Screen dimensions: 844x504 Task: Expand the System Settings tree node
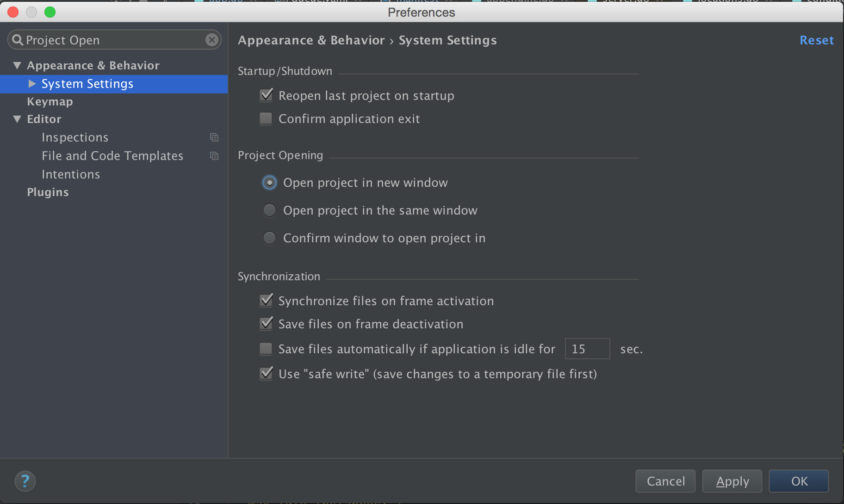click(x=32, y=84)
